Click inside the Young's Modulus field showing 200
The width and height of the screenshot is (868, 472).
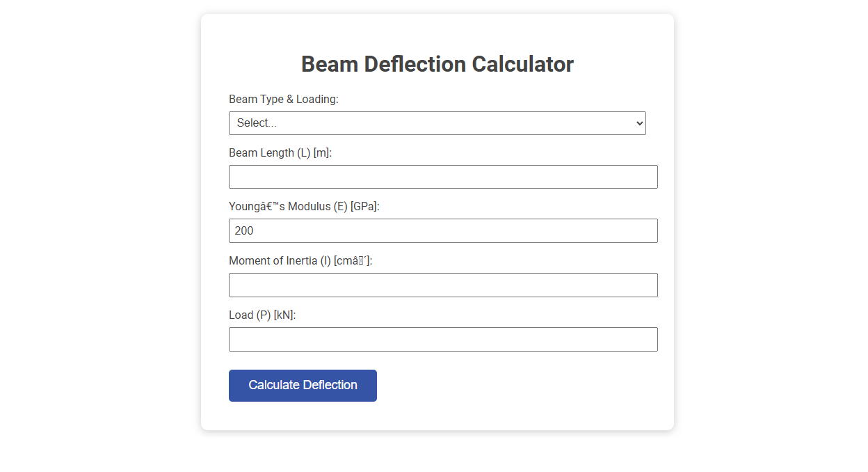tap(443, 230)
